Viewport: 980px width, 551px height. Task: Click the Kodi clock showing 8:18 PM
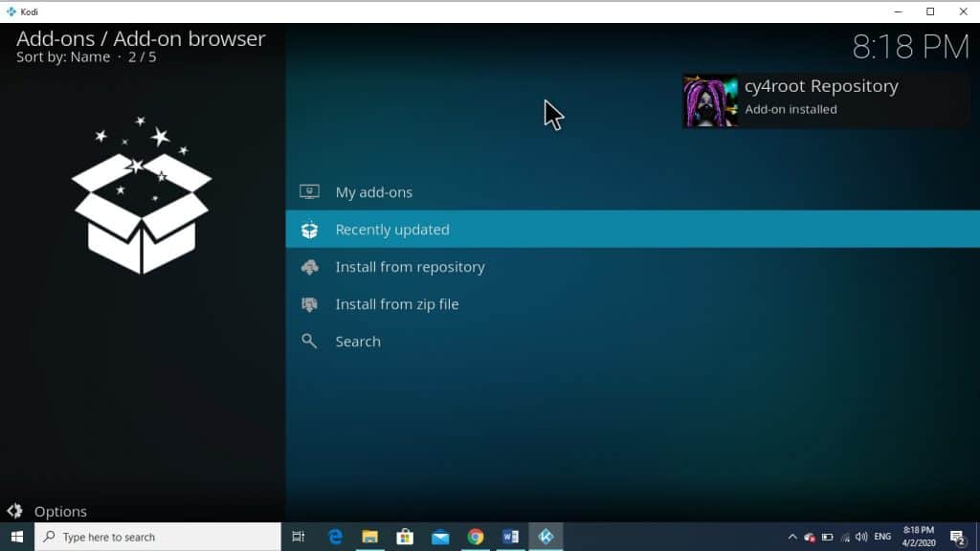pos(911,47)
